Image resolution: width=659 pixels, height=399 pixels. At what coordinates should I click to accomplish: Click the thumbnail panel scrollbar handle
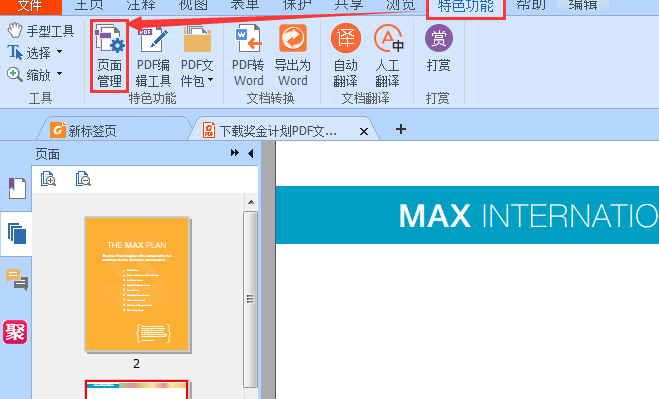click(x=250, y=299)
